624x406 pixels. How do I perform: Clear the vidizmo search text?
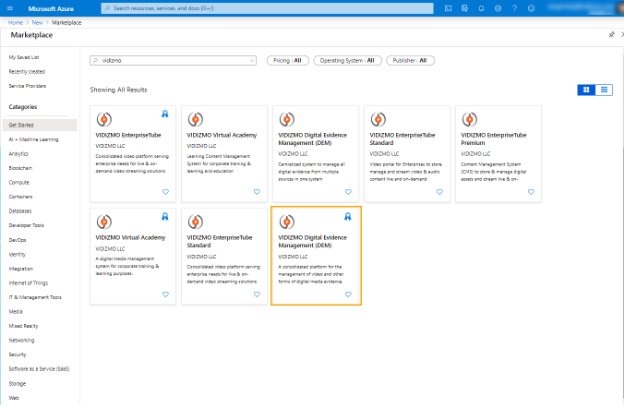pyautogui.click(x=253, y=60)
